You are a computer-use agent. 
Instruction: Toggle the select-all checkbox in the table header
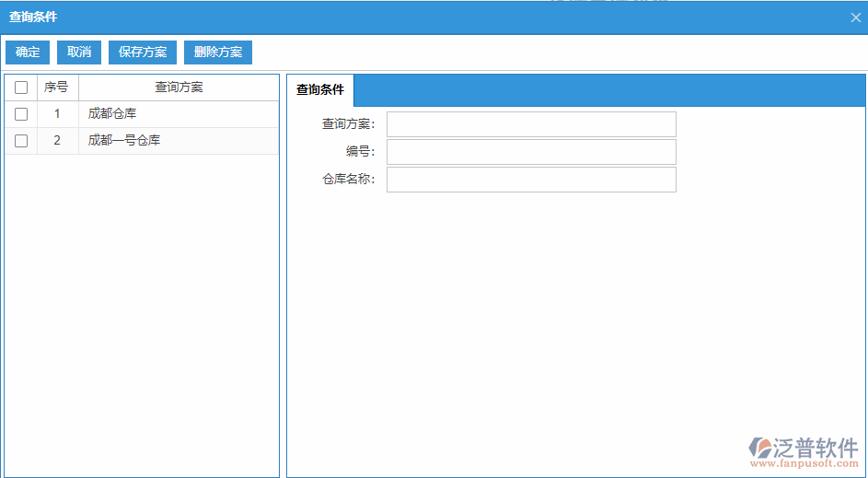(21, 87)
